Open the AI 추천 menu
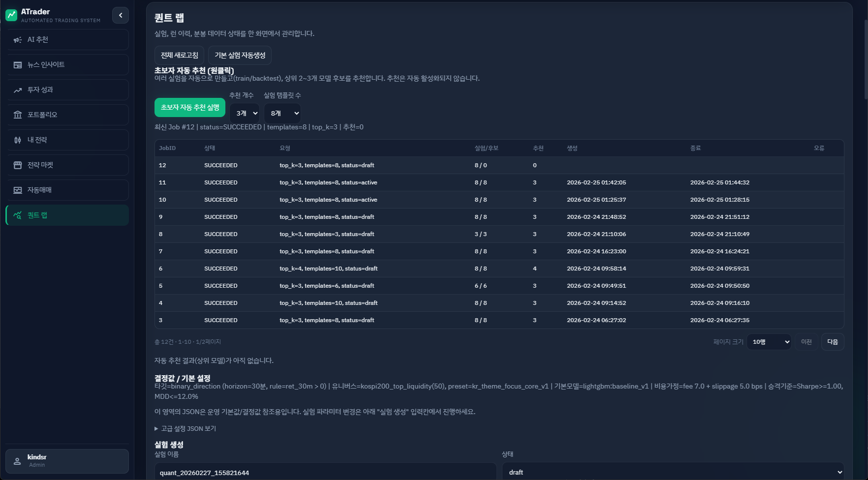Viewport: 868px width, 480px height. (67, 40)
